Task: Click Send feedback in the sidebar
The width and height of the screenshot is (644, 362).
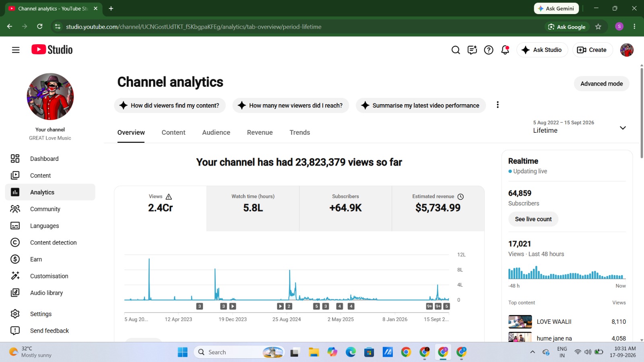Action: pos(50,331)
